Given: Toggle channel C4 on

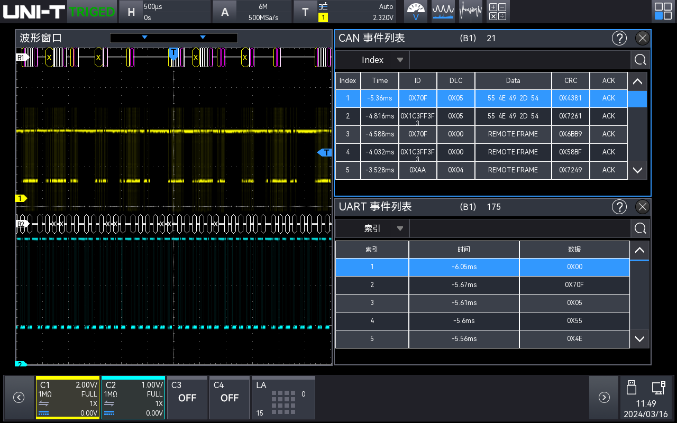Looking at the screenshot, I should (229, 396).
